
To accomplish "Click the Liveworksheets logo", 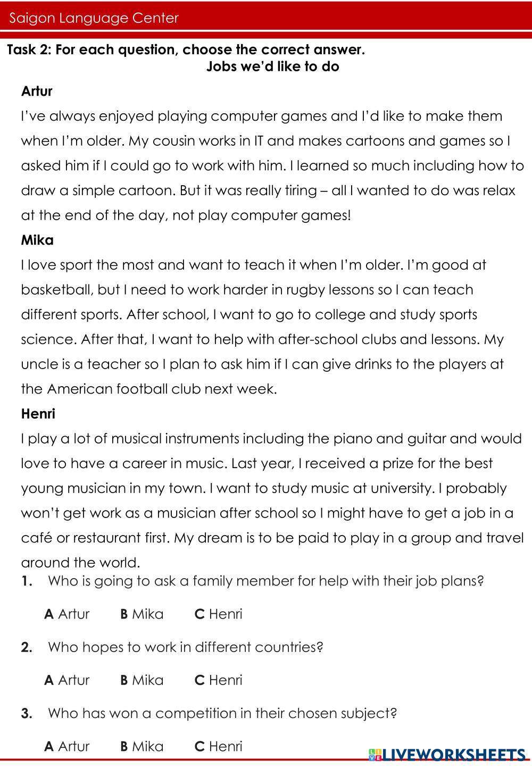I will point(447,755).
